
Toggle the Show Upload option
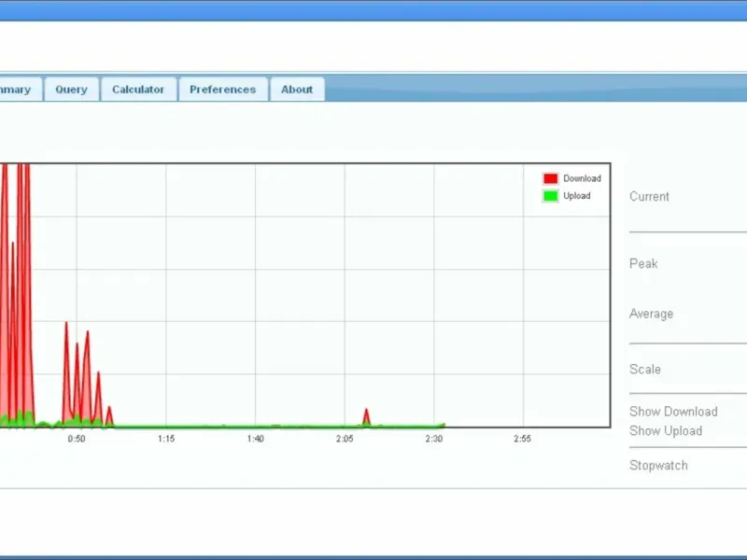tap(666, 431)
